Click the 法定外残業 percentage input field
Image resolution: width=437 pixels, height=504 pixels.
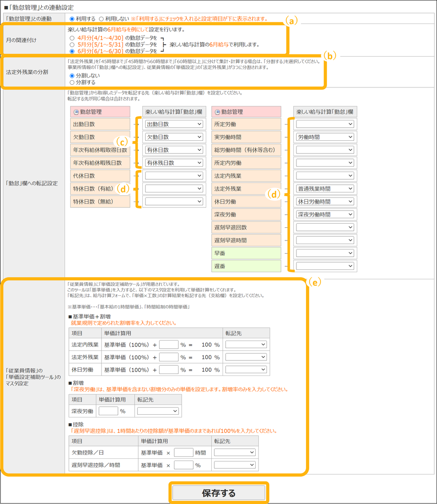(x=169, y=357)
